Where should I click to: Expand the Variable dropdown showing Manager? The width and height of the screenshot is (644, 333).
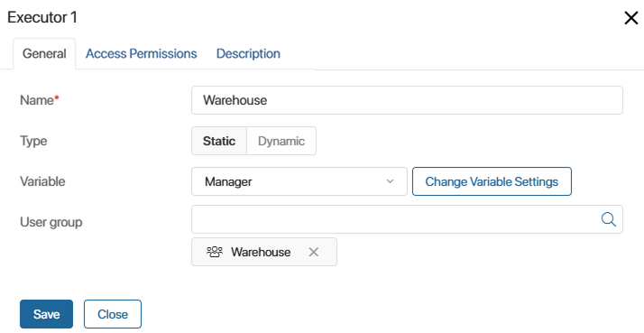point(299,181)
